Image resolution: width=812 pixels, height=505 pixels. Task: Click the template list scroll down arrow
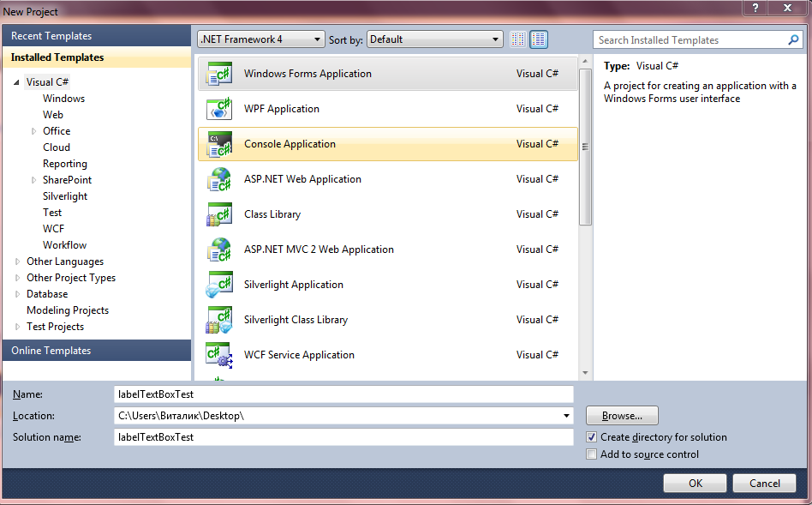point(585,373)
